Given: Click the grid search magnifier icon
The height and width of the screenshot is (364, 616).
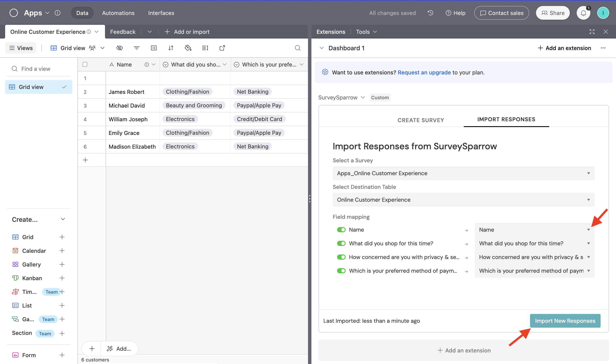Looking at the screenshot, I should point(297,48).
